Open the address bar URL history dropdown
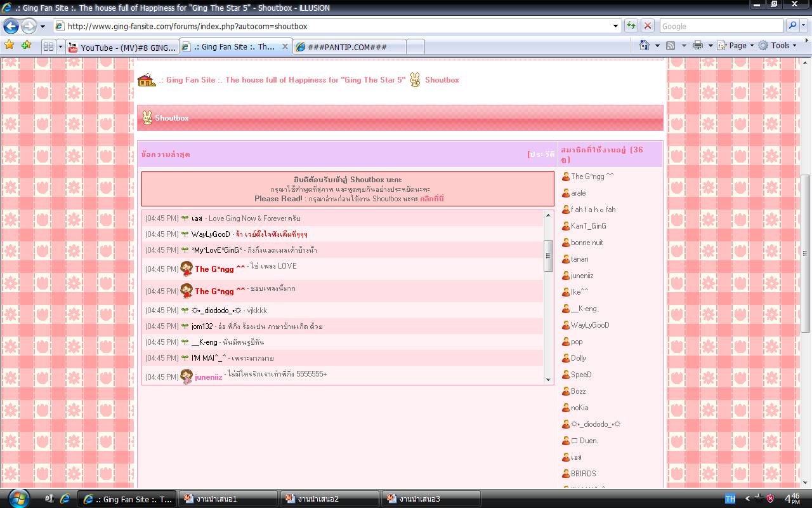 click(x=615, y=26)
